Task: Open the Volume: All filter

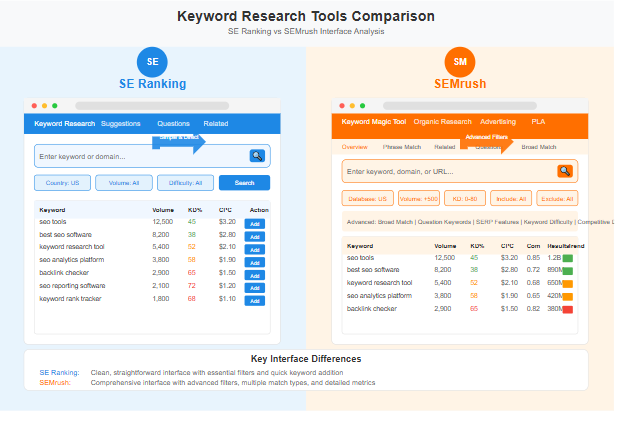Action: coord(124,183)
